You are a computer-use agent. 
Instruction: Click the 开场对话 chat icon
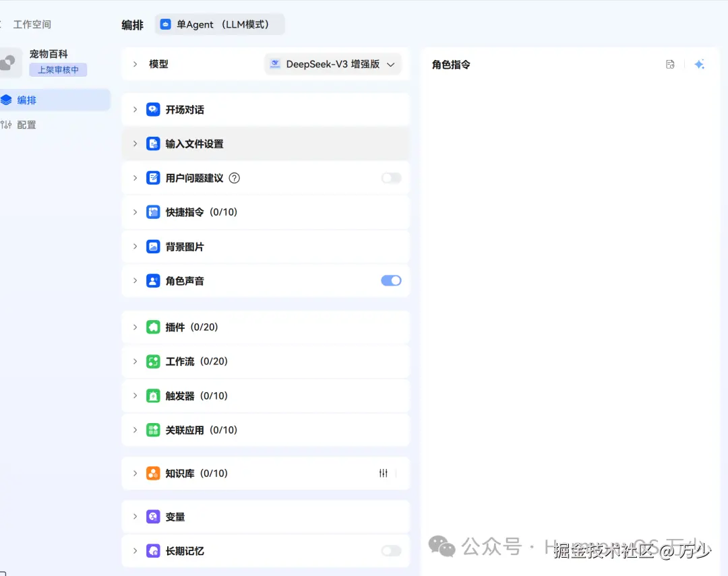click(153, 110)
